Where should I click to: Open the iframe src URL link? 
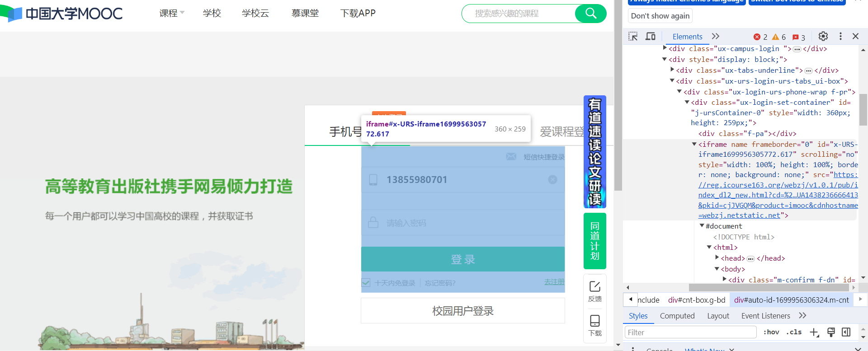click(778, 195)
